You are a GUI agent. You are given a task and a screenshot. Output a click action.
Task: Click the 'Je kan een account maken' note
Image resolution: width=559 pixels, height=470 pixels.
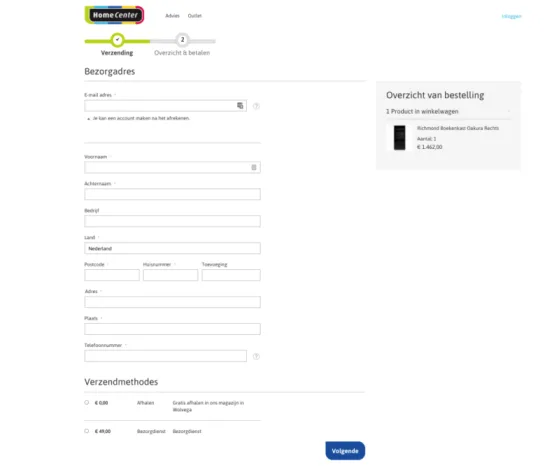pos(141,118)
